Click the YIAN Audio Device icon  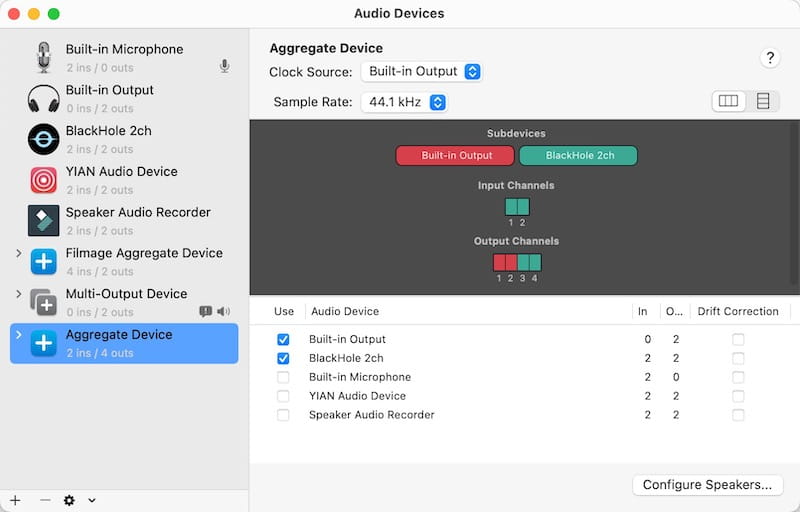[x=43, y=180]
